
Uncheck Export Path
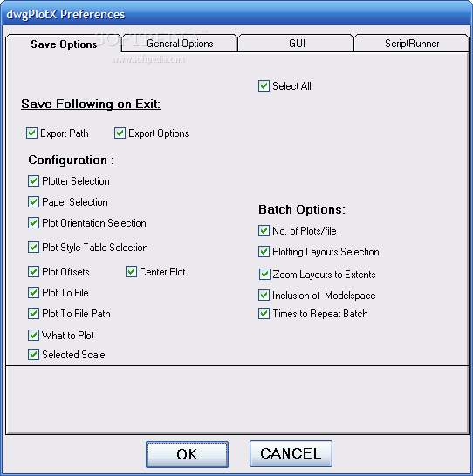tap(31, 133)
